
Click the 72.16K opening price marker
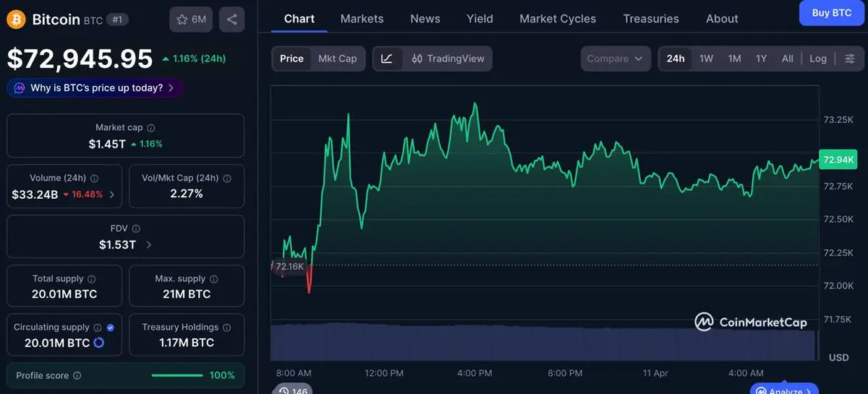click(289, 266)
